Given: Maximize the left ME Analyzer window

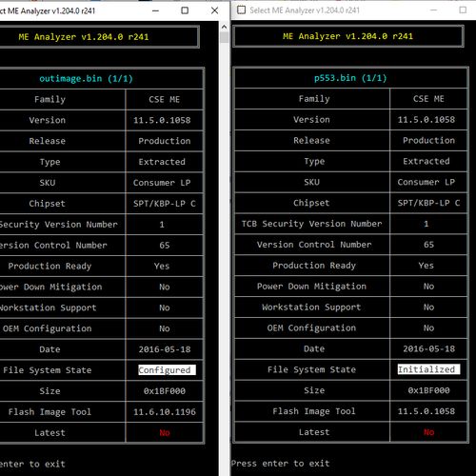Looking at the screenshot, I should point(185,10).
